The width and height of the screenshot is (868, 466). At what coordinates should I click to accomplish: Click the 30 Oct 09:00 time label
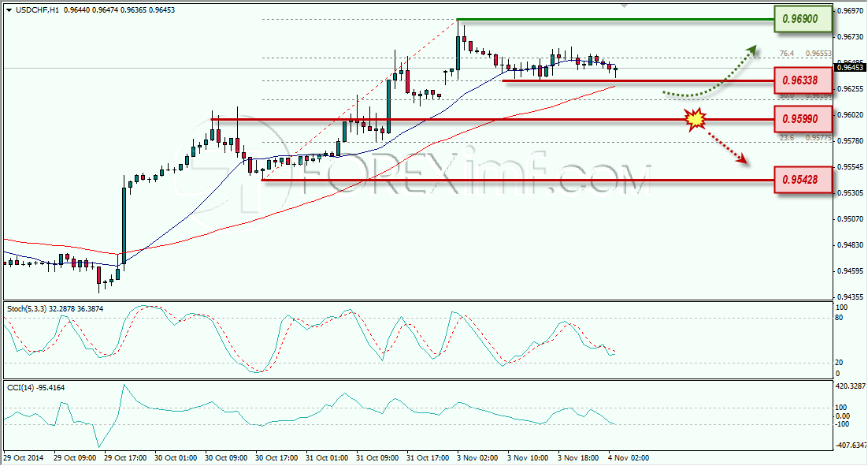click(226, 457)
